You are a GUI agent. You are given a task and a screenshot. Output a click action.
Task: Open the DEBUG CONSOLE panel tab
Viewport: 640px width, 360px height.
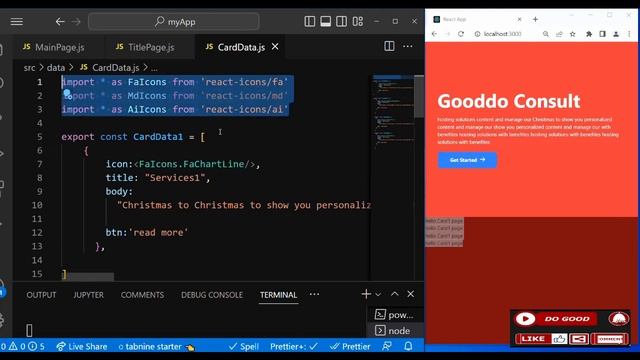[x=212, y=295]
